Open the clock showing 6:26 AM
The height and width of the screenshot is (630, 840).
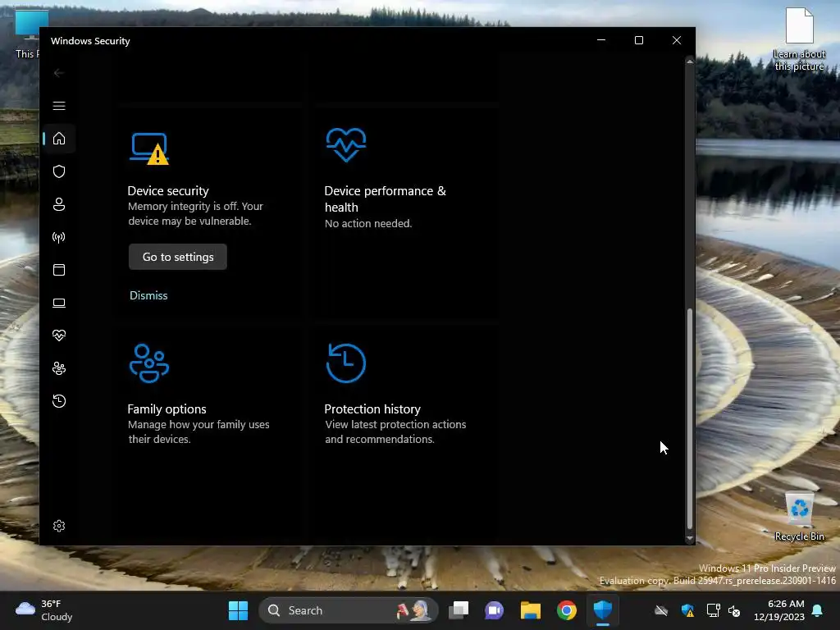pos(779,610)
